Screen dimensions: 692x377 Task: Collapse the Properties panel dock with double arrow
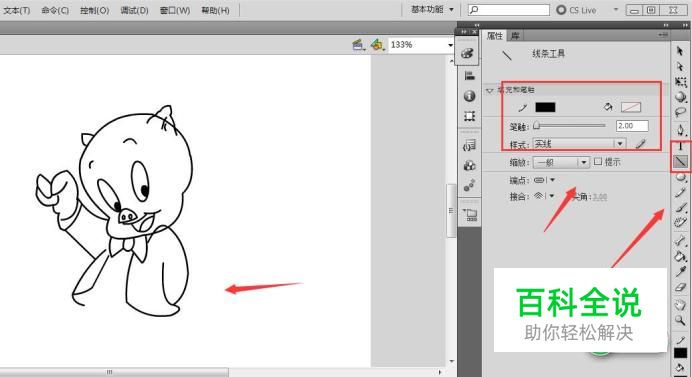click(x=666, y=25)
